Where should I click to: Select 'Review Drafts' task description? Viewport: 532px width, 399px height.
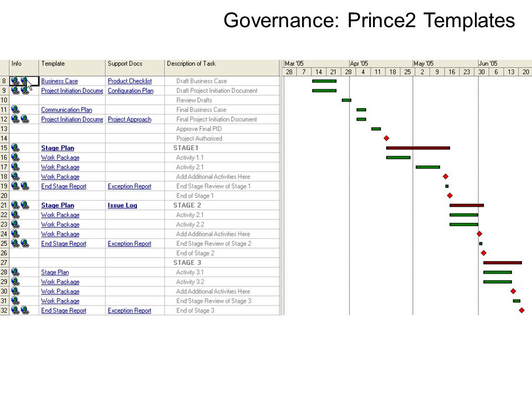coord(194,100)
